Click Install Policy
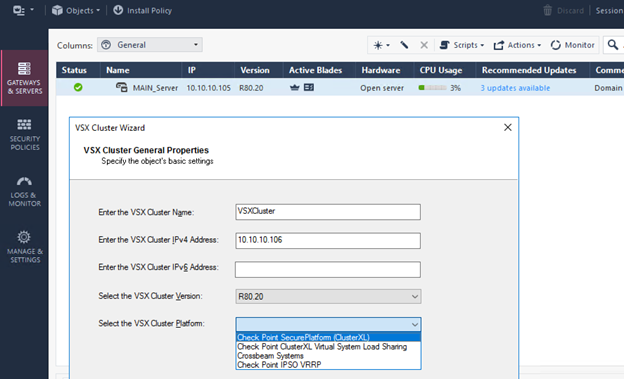The image size is (624, 379). coord(142,10)
